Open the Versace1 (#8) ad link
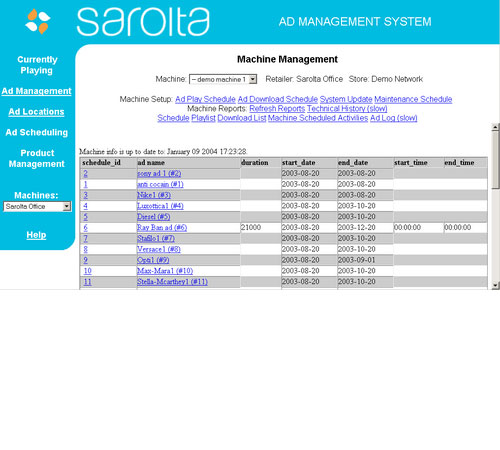This screenshot has width=500, height=450. pos(159,249)
